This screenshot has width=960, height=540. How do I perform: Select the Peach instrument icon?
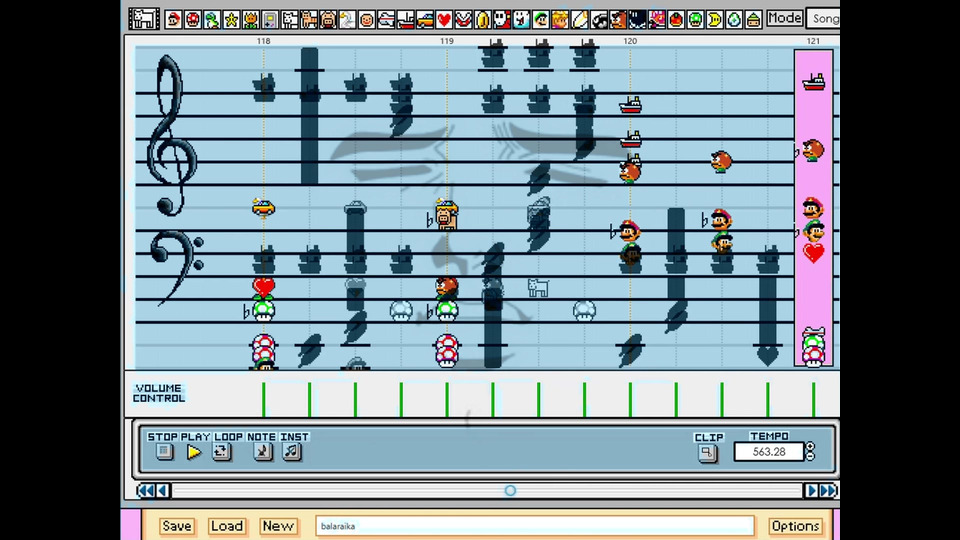click(x=560, y=20)
